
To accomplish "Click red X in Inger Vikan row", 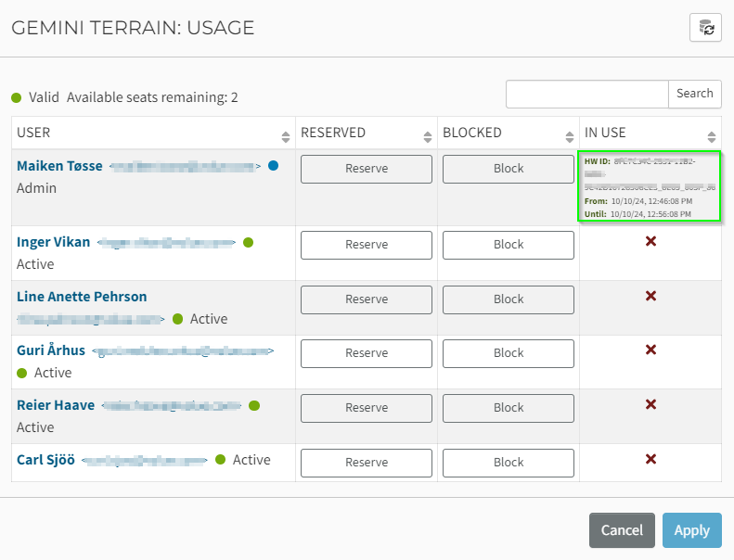I will pos(650,241).
